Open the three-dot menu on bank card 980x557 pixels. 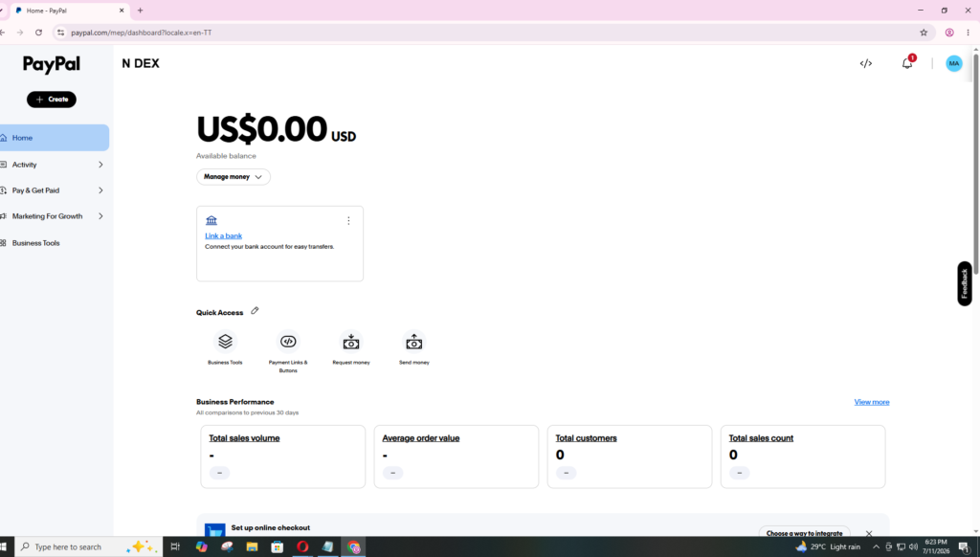[348, 221]
